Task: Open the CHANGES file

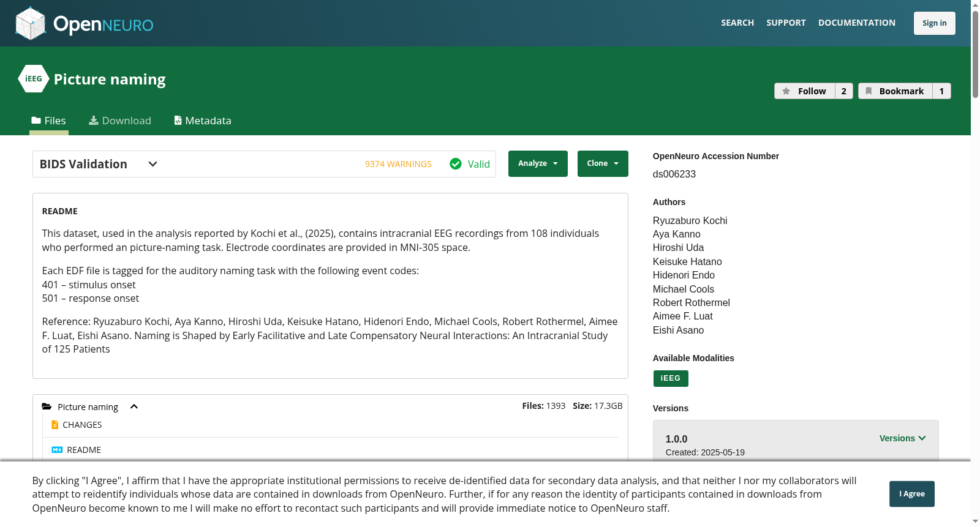Action: (x=82, y=425)
